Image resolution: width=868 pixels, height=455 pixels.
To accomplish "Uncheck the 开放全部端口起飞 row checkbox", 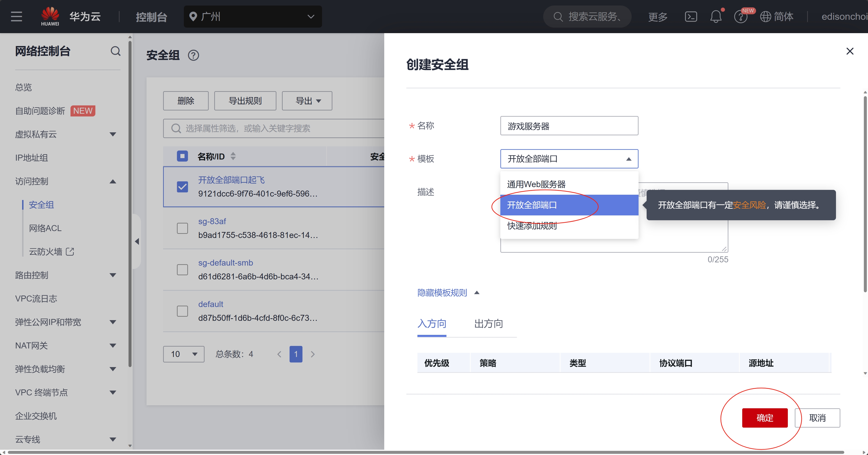I will point(182,187).
